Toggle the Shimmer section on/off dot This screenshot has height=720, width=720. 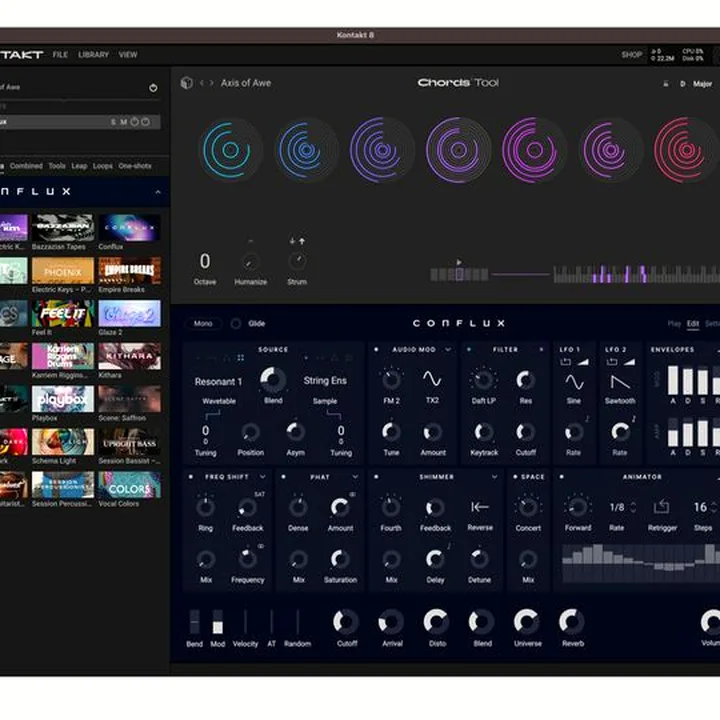376,477
